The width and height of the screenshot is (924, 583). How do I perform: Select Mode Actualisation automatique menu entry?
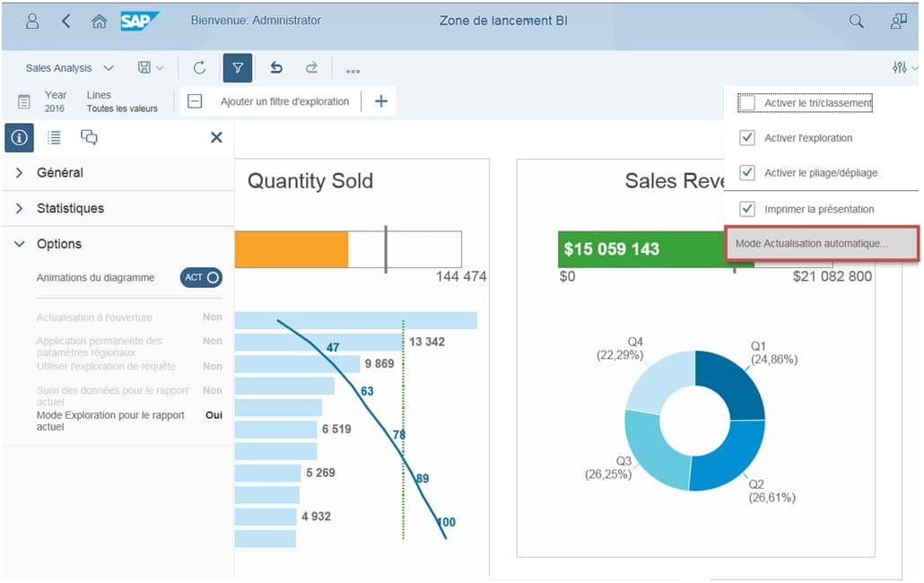click(x=822, y=243)
